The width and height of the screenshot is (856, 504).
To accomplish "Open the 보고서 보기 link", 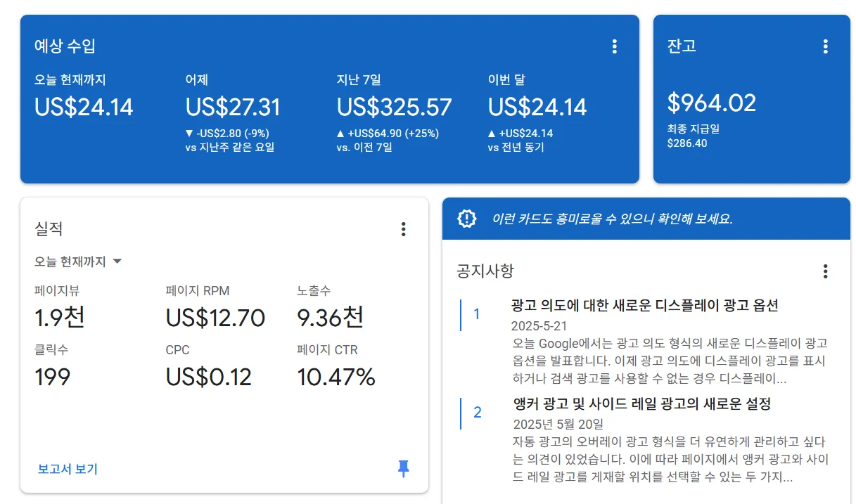I will pyautogui.click(x=66, y=467).
